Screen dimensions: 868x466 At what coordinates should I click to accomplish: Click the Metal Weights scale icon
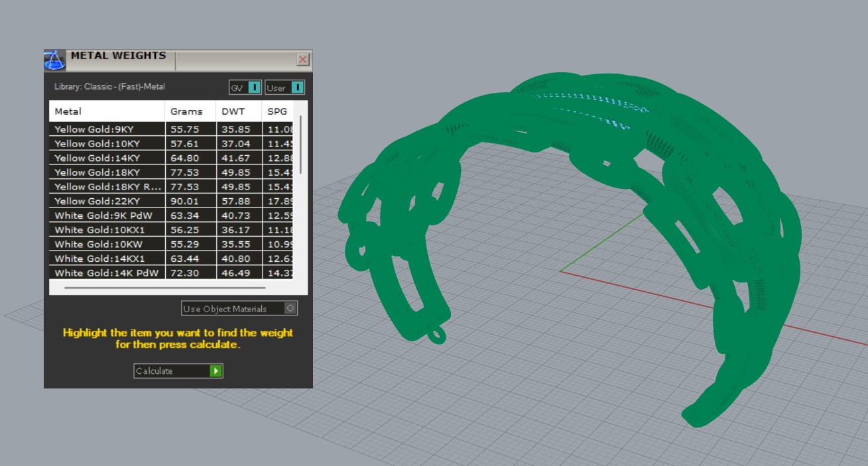pos(54,60)
